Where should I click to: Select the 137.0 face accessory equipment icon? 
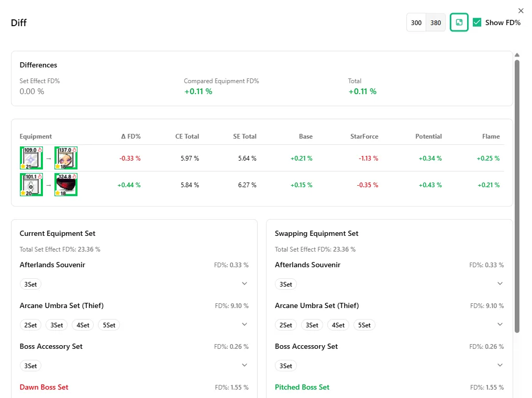(x=66, y=158)
